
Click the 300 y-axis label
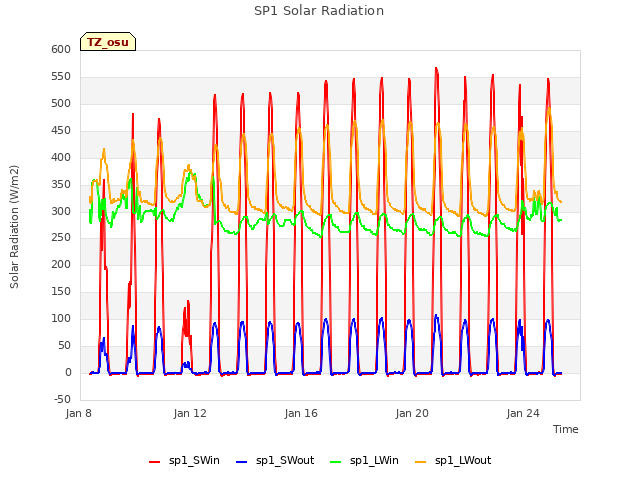61,211
